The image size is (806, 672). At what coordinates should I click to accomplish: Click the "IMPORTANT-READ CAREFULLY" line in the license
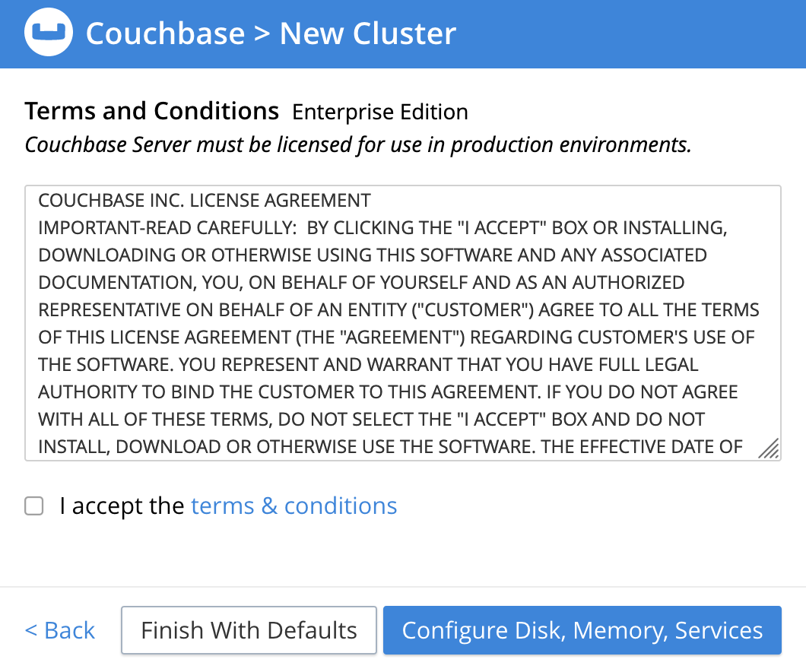point(380,228)
